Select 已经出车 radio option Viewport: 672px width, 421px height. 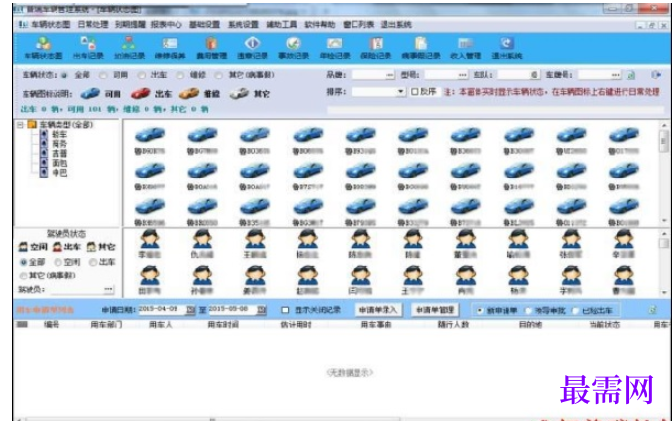(575, 310)
